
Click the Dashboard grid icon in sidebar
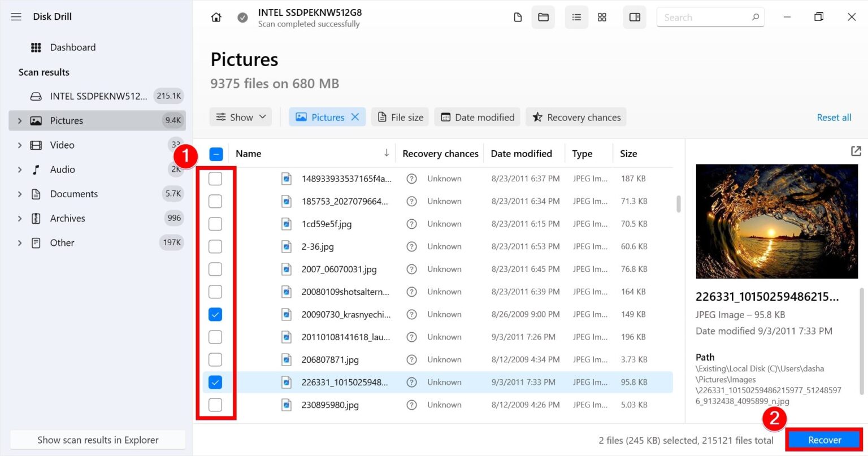tap(36, 47)
